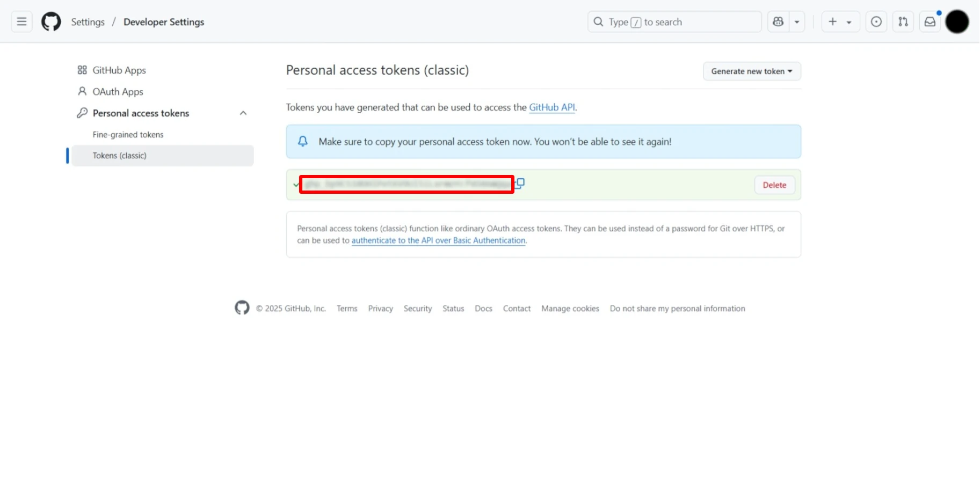Select GitHub Apps in sidebar

(119, 70)
